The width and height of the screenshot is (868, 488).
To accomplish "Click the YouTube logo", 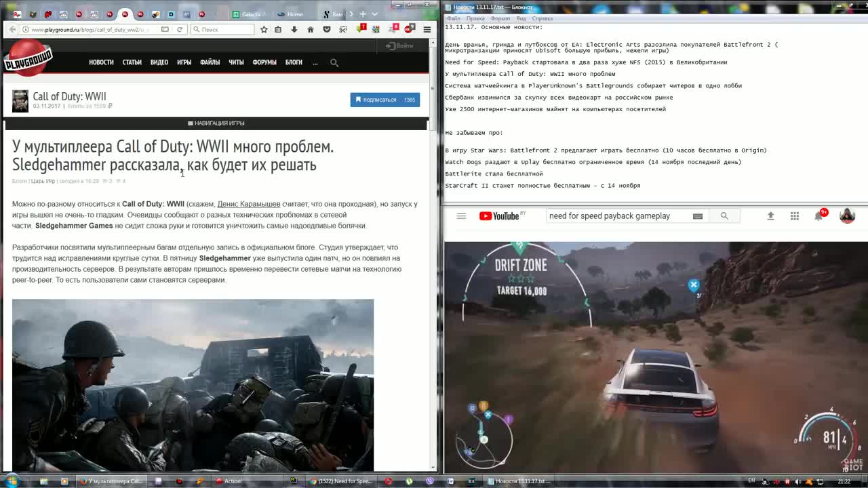I will (499, 216).
